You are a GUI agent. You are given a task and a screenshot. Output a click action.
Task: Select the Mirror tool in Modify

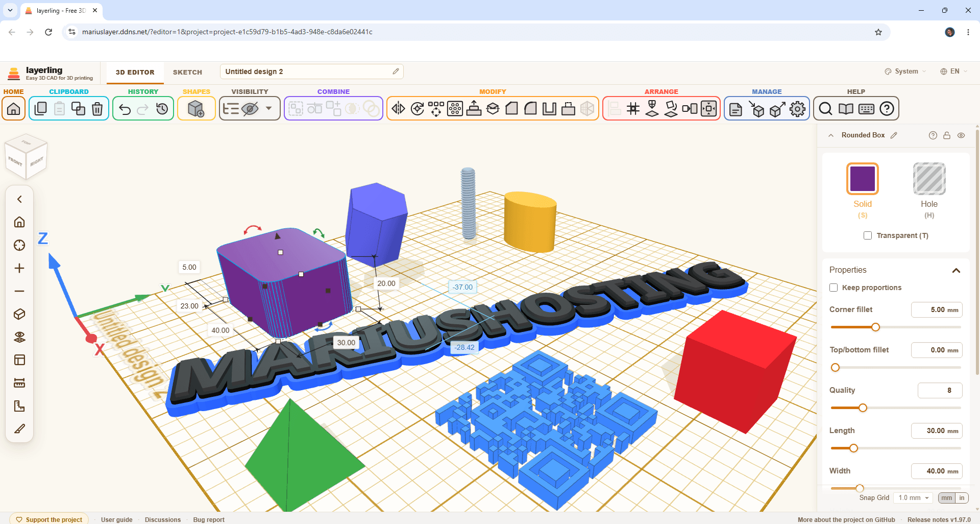(x=398, y=109)
